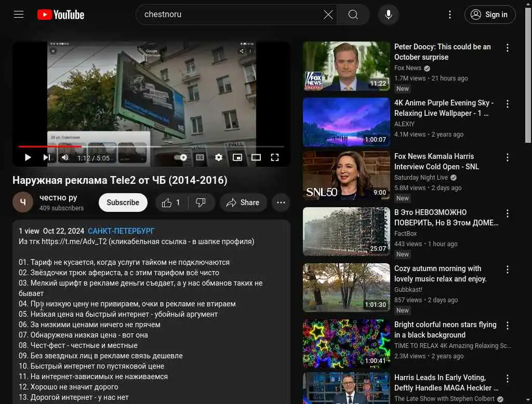Clear the search box text
Screen dimensions: 532x404
[328, 15]
